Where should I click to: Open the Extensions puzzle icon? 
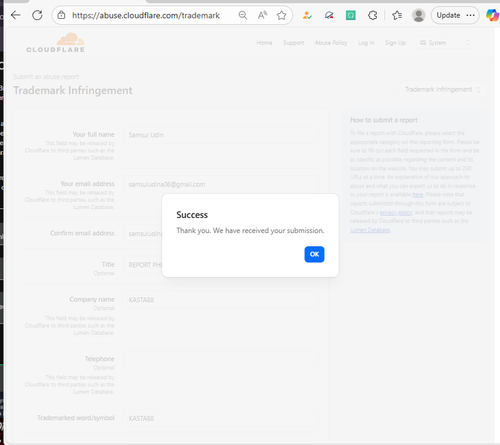[373, 15]
